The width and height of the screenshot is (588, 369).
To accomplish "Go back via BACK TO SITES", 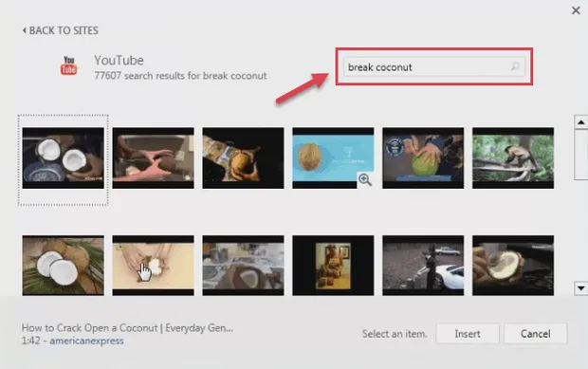I will click(60, 30).
